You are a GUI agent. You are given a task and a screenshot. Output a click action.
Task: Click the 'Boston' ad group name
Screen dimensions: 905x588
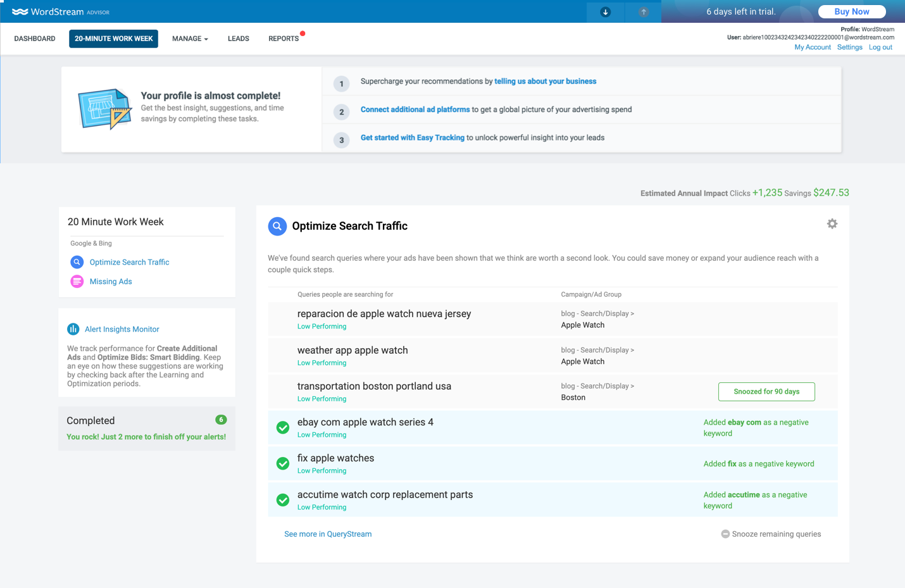point(573,397)
